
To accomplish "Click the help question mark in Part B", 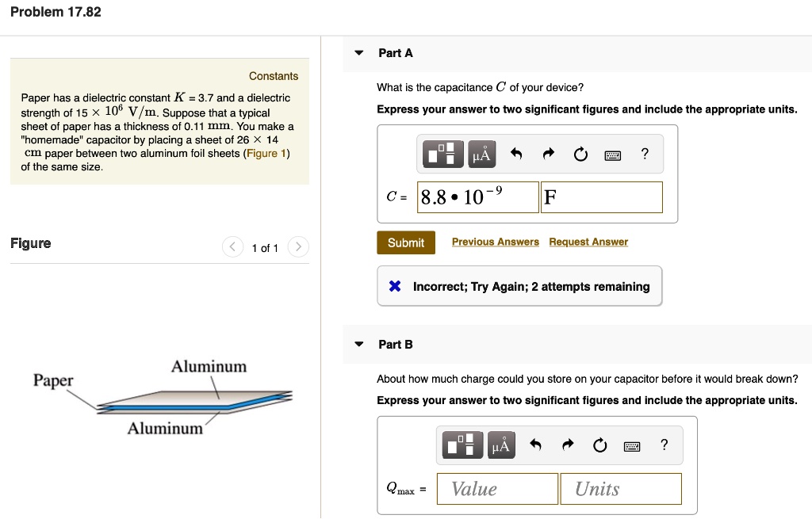I will [664, 445].
